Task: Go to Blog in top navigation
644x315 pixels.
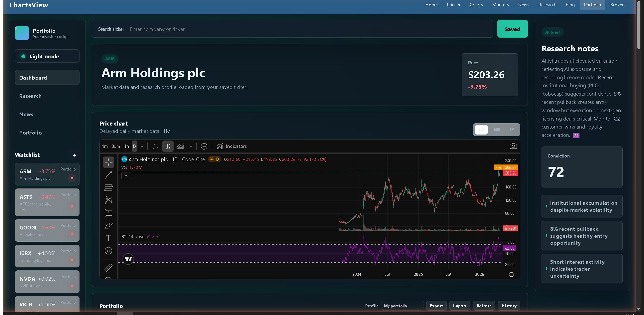Action: tap(570, 5)
